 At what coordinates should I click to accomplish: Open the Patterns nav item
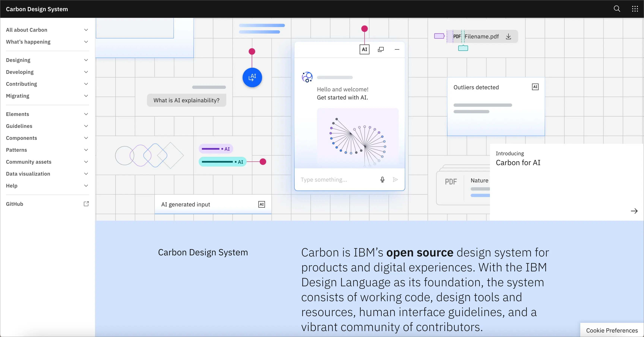pos(47,150)
